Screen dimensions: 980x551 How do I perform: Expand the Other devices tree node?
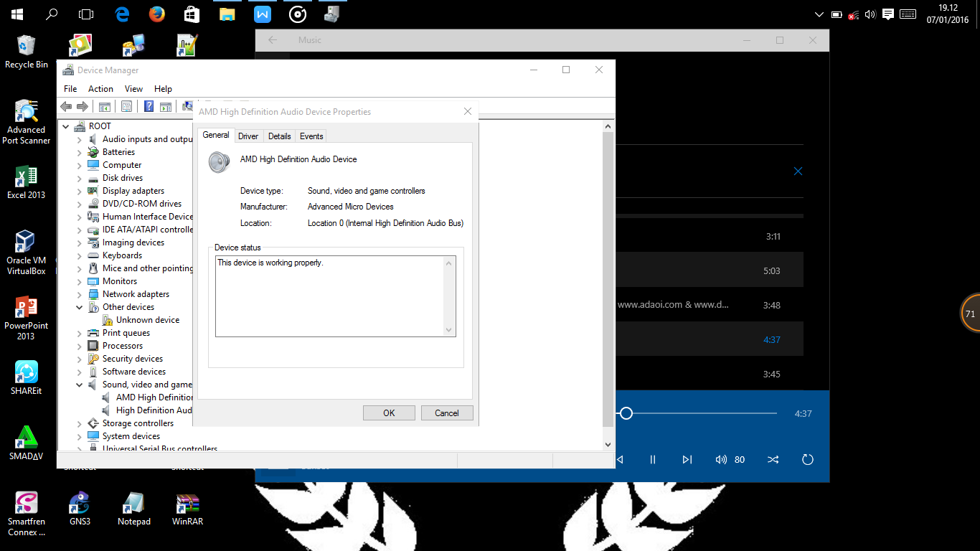[x=79, y=306]
